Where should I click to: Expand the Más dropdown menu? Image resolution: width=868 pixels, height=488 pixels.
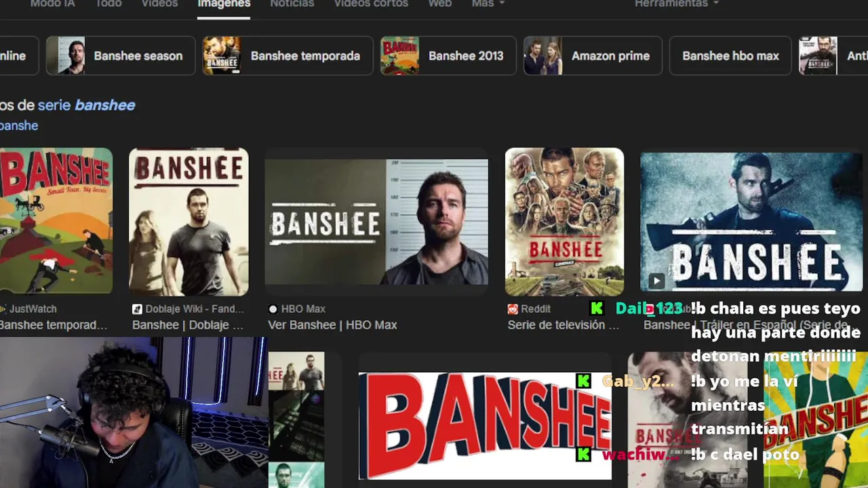tap(488, 3)
